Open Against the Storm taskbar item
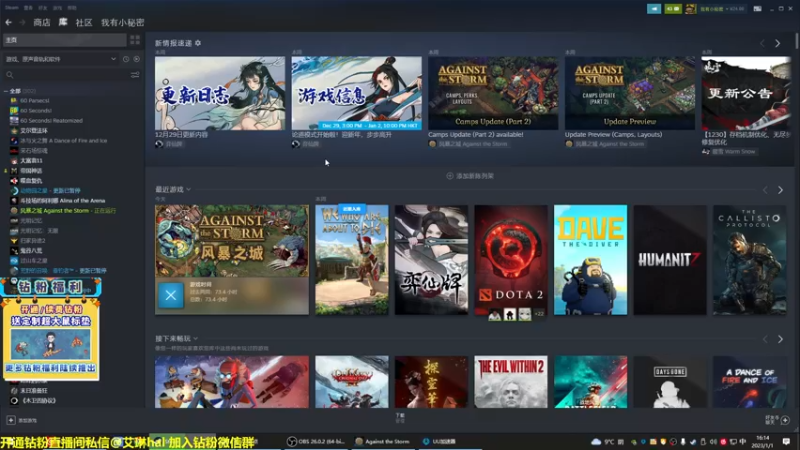 [x=383, y=441]
